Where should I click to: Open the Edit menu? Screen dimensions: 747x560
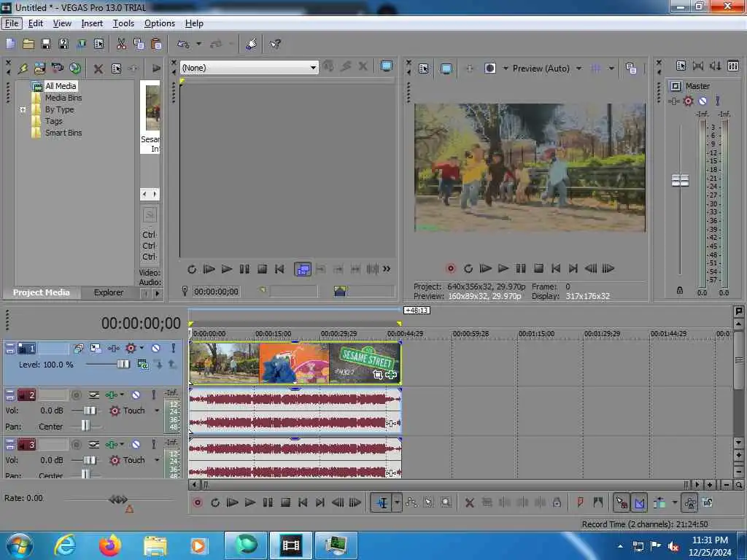[x=35, y=23]
